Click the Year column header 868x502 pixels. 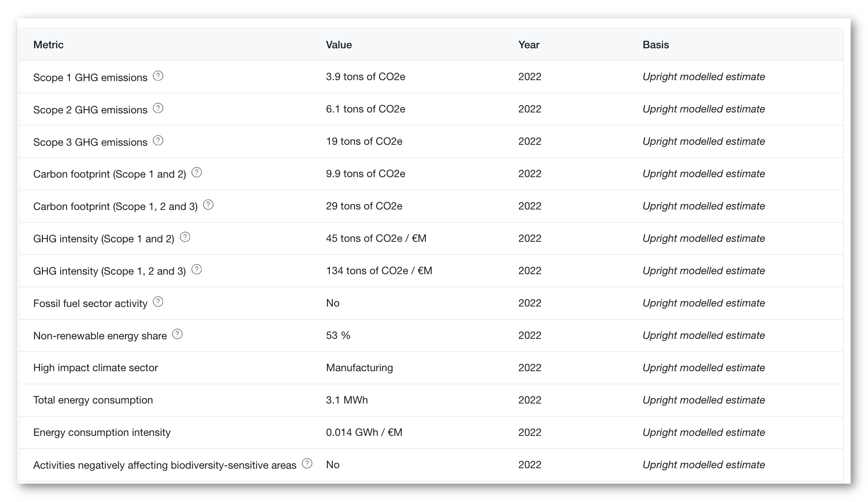pyautogui.click(x=529, y=45)
